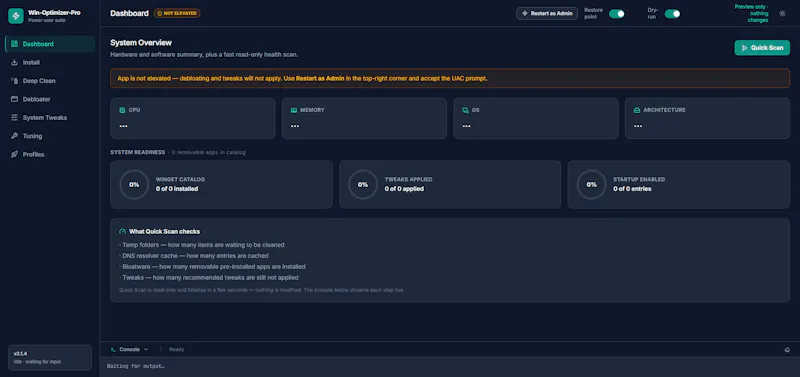Screen dimensions: 800x377
Task: Click the 'Temp folders' checklist line
Action: coord(202,245)
